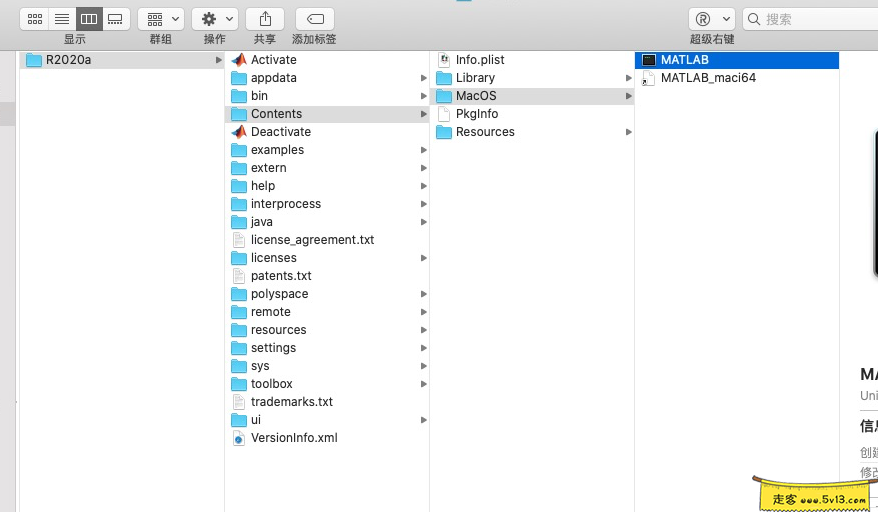Switch to list view in toolbar
The width and height of the screenshot is (878, 512).
(61, 19)
